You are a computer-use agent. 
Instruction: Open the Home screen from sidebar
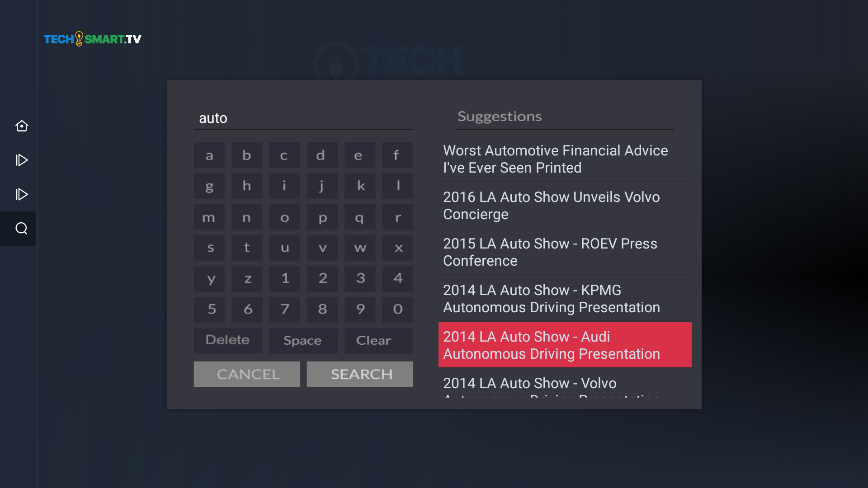pos(21,126)
